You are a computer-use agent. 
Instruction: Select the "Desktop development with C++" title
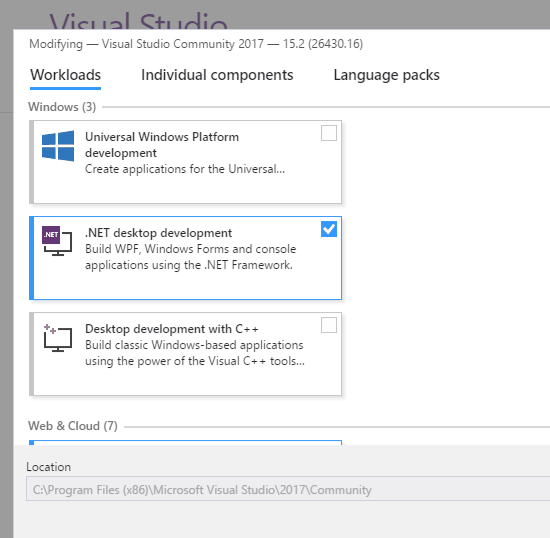172,329
